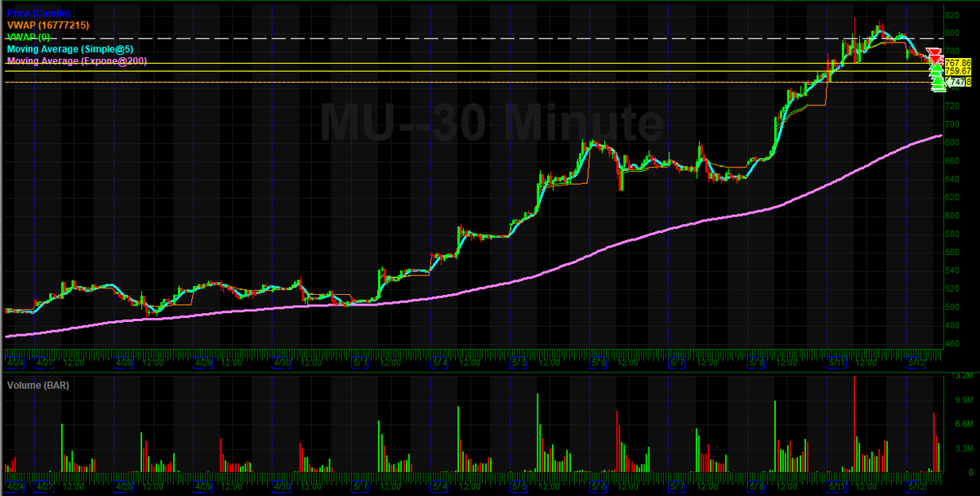980x496 pixels.
Task: Click the 13.2M volume axis value
Action: coord(962,376)
